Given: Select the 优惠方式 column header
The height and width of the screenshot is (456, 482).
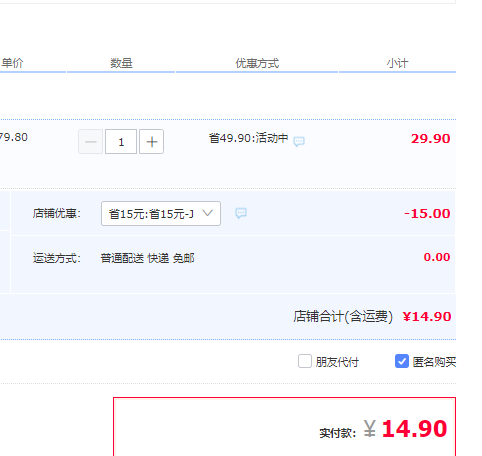Looking at the screenshot, I should pos(257,63).
